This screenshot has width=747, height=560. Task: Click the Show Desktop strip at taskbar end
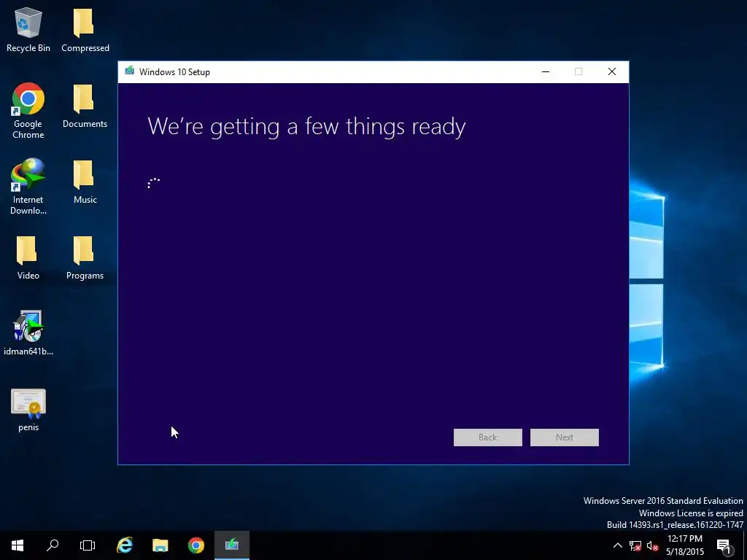[745, 545]
